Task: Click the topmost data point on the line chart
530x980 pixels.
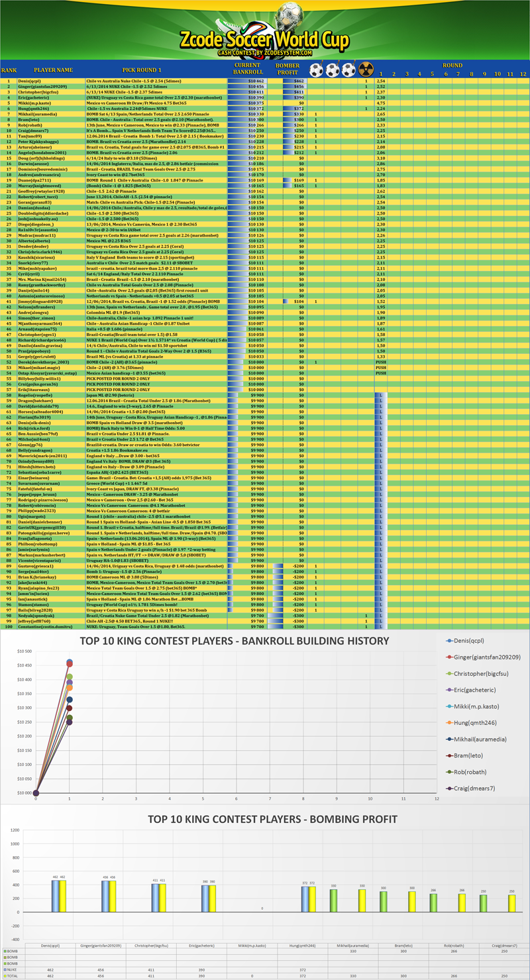Action: pyautogui.click(x=70, y=663)
